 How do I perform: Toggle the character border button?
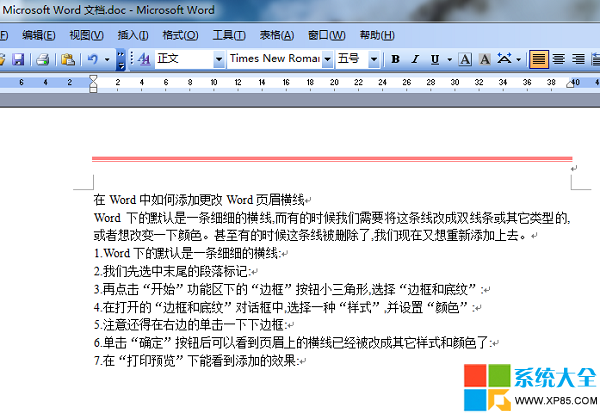[465, 59]
